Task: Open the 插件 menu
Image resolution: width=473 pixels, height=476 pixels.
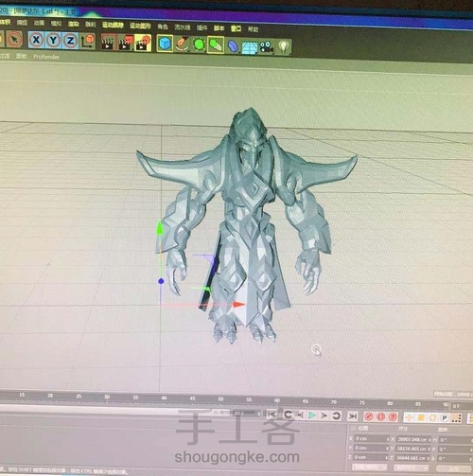Action: pos(201,27)
